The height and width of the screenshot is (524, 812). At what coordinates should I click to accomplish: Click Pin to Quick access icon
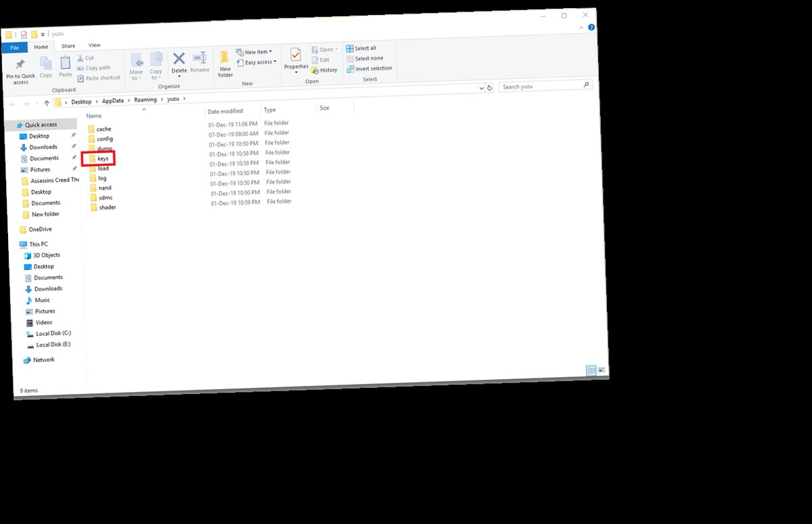[x=20, y=64]
